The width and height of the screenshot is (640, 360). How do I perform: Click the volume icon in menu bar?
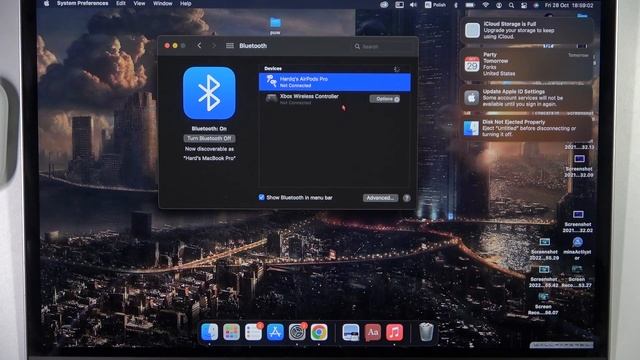click(413, 5)
